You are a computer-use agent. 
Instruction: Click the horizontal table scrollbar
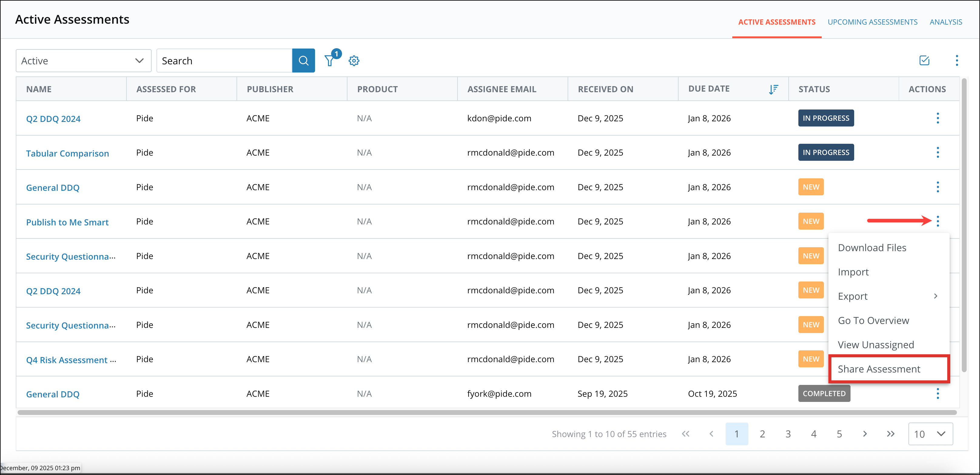tap(487, 413)
